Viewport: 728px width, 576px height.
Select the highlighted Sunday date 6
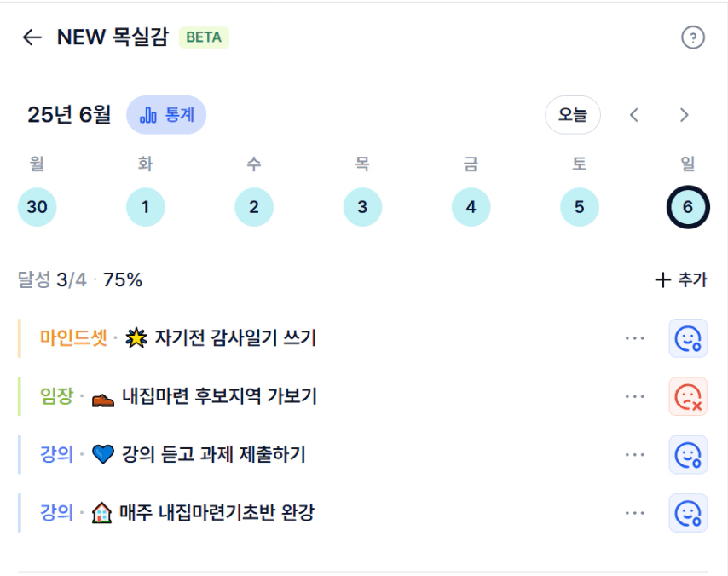(688, 207)
